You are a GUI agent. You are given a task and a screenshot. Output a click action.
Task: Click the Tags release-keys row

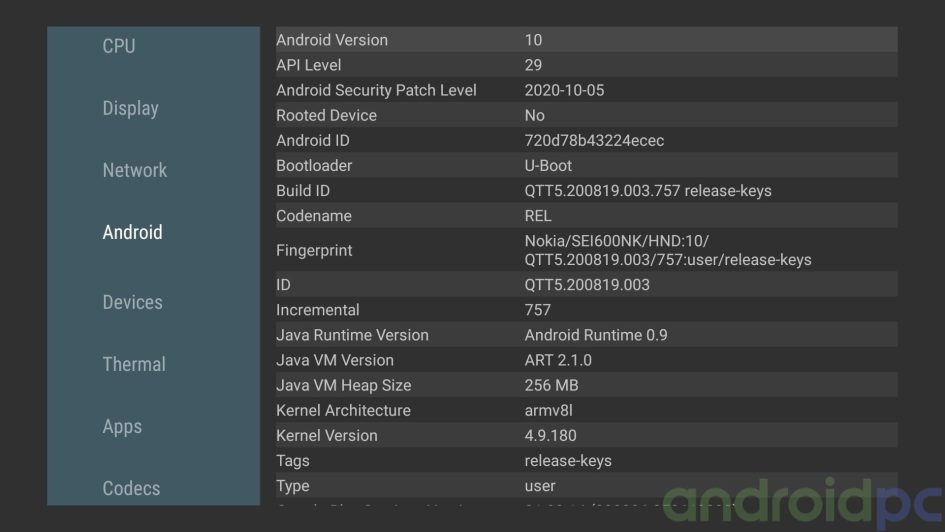pyautogui.click(x=586, y=461)
